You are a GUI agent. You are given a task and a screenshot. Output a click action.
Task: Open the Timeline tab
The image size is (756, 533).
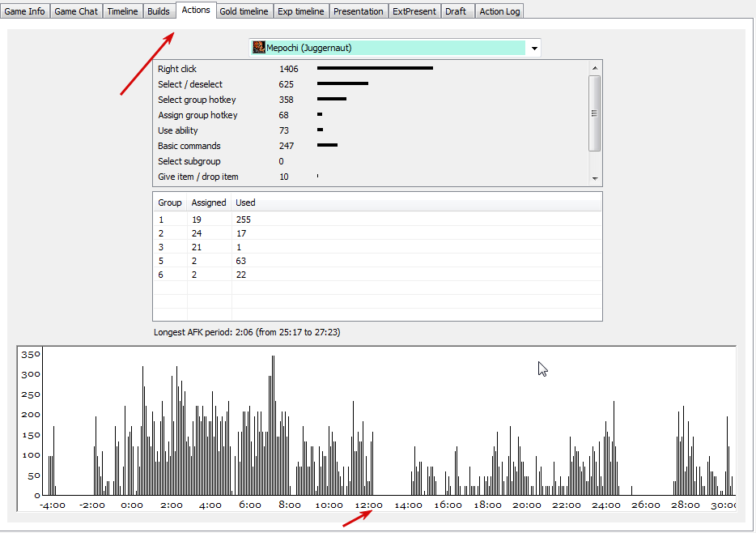coord(122,11)
